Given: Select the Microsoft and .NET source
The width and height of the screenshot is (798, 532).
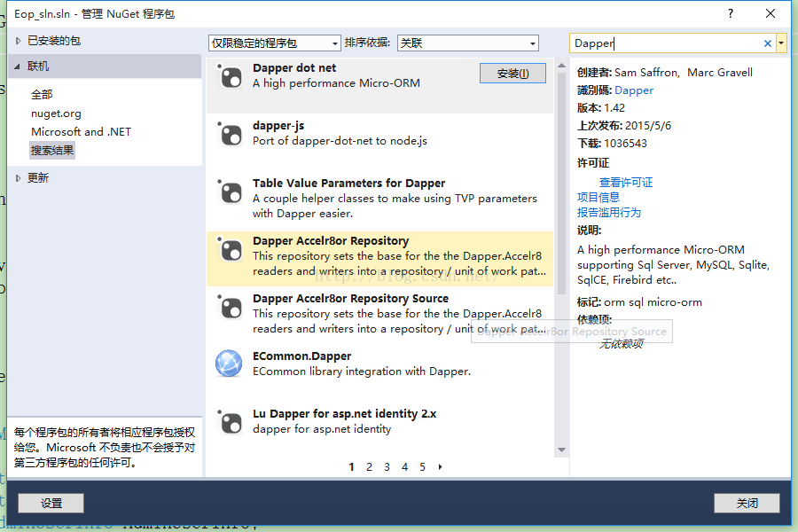Looking at the screenshot, I should point(81,132).
